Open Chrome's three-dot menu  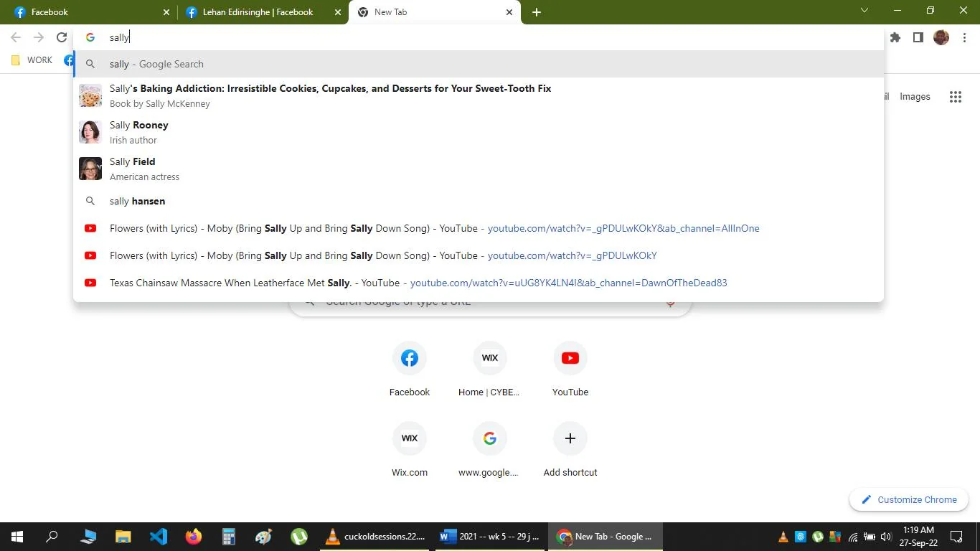[965, 37]
